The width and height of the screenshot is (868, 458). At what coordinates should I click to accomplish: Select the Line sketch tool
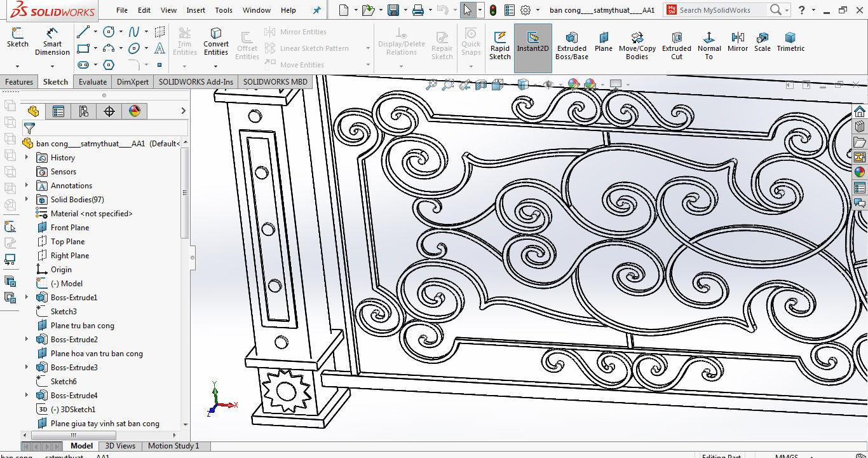83,32
